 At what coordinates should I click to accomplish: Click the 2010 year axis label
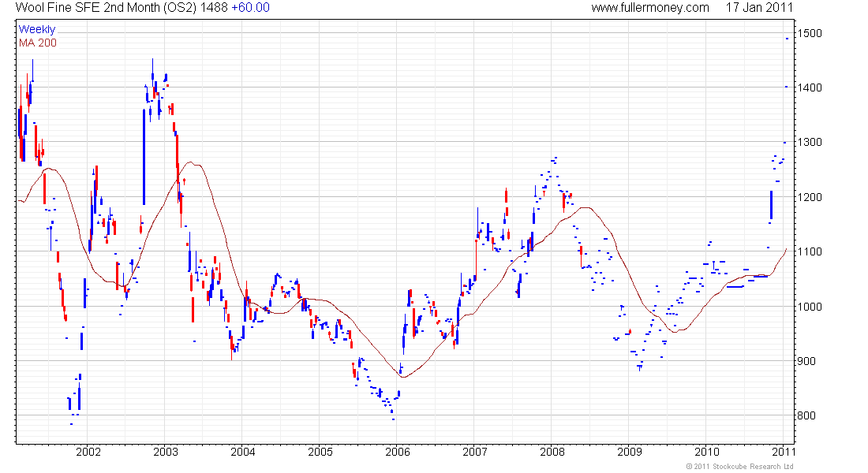[706, 452]
